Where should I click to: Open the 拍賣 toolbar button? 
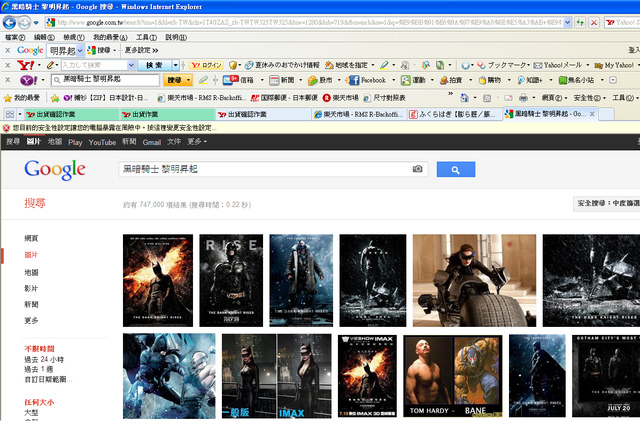(x=451, y=80)
